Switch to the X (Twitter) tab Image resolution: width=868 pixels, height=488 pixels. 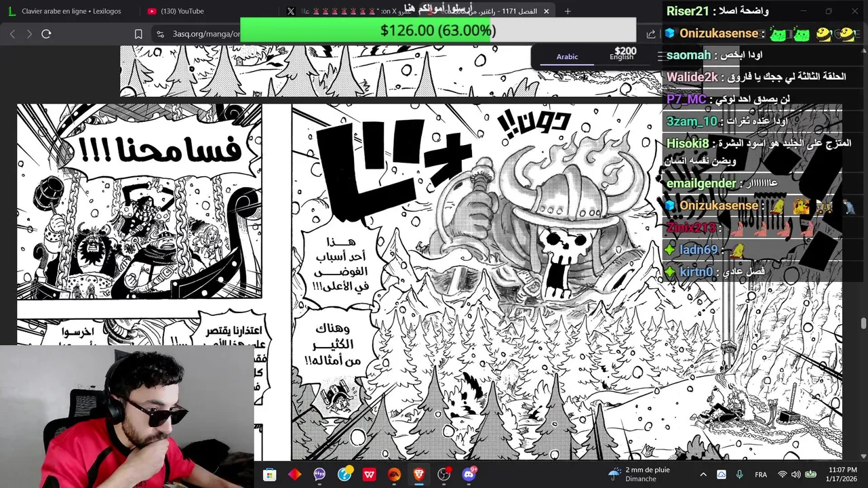tap(346, 11)
